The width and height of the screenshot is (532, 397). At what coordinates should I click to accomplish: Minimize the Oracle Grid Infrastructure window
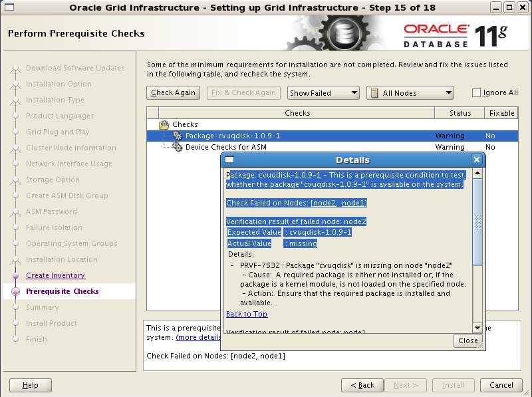[x=496, y=7]
